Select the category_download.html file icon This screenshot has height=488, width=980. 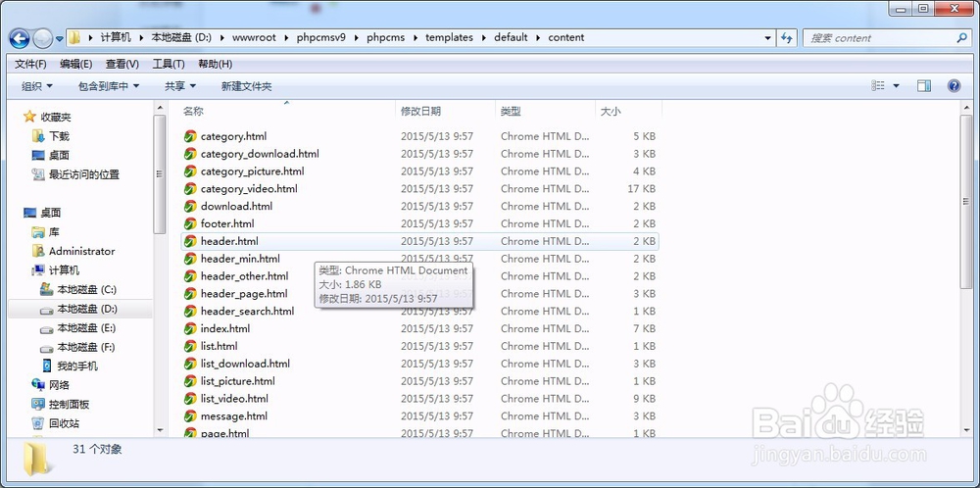point(190,154)
